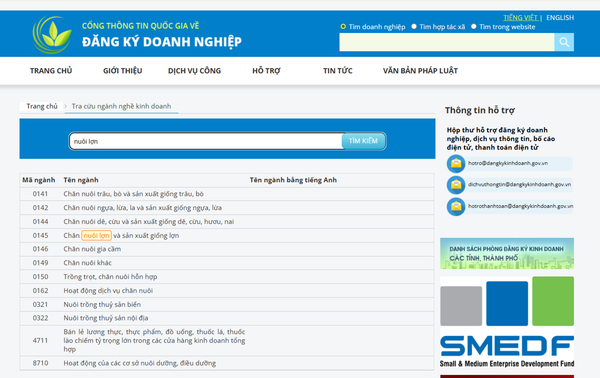Click 'Chăn nuôi khác' row name
Image resolution: width=600 pixels, height=378 pixels.
(x=88, y=263)
